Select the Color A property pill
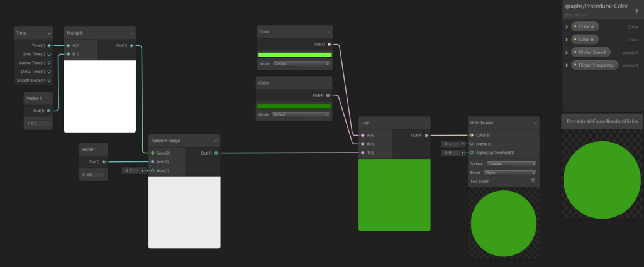Viewport: 644px width, 267px height. 585,26
